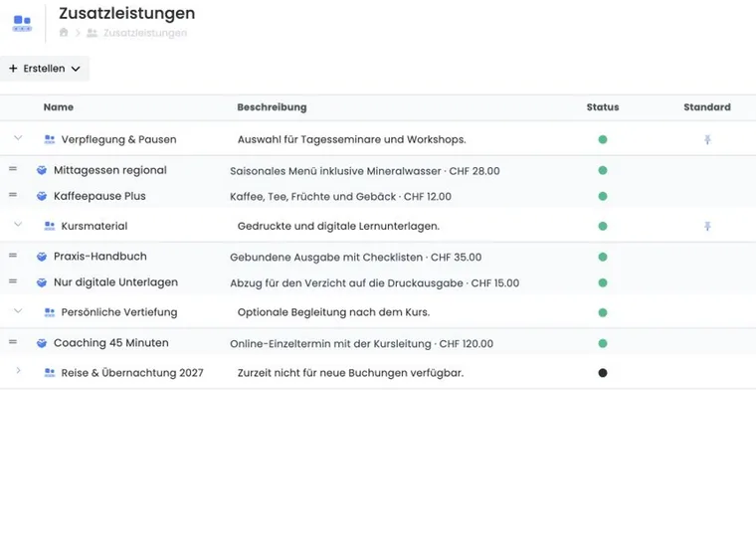
Task: Toggle status dot of Verpflegung & Pausen
Action: click(x=603, y=140)
